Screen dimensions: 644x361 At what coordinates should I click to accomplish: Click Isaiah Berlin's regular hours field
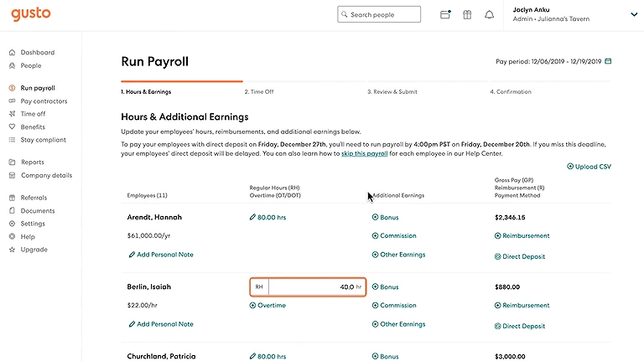click(x=308, y=287)
